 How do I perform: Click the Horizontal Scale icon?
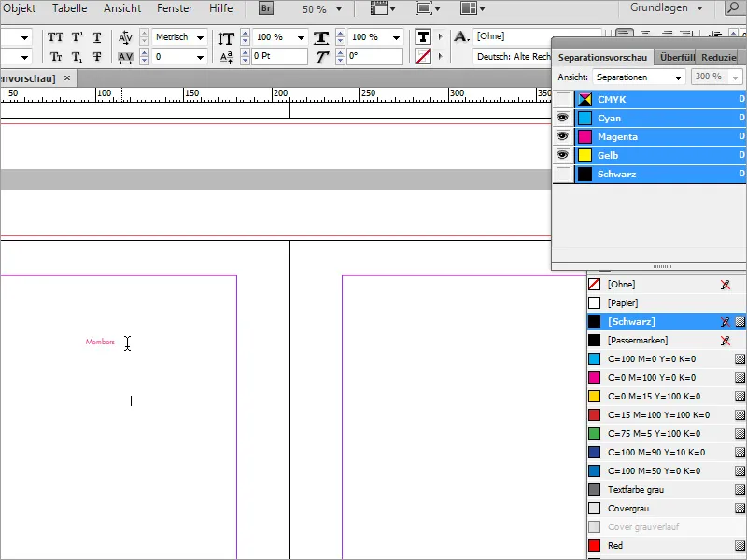point(321,37)
